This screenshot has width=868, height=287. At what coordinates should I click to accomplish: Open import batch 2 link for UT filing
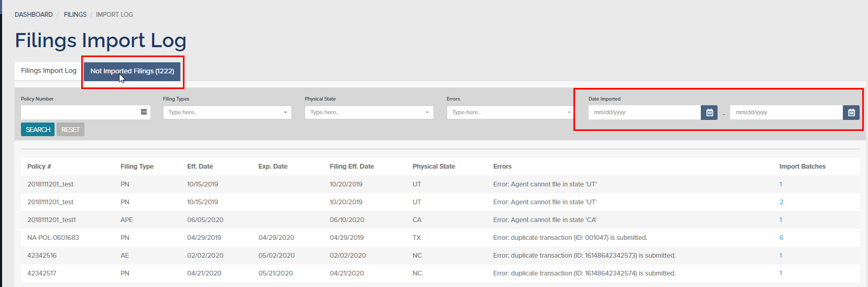tap(781, 202)
